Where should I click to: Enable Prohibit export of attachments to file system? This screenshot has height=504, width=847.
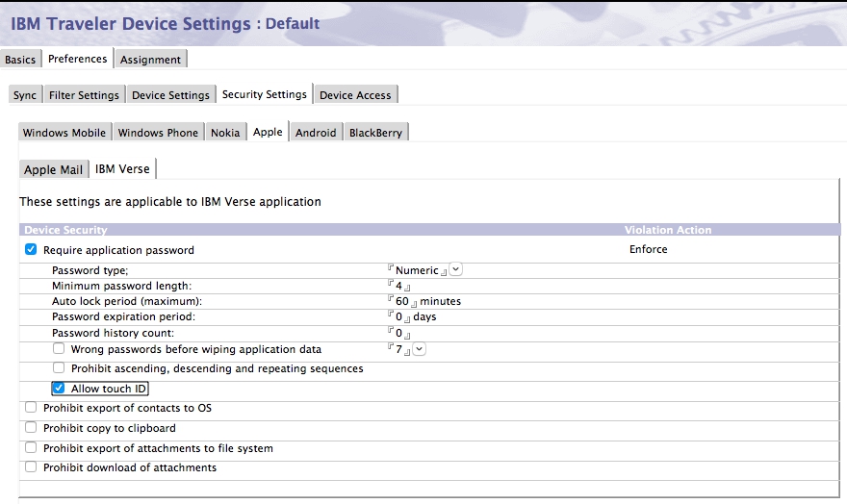click(x=31, y=447)
